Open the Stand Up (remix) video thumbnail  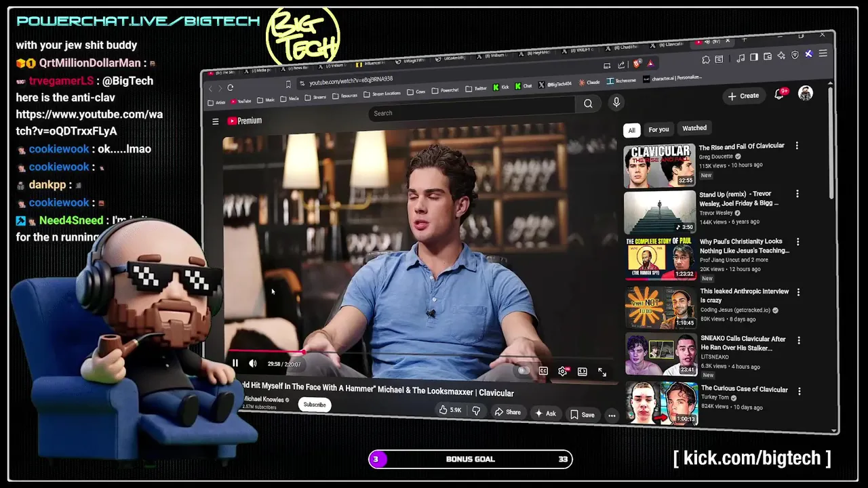[660, 212]
